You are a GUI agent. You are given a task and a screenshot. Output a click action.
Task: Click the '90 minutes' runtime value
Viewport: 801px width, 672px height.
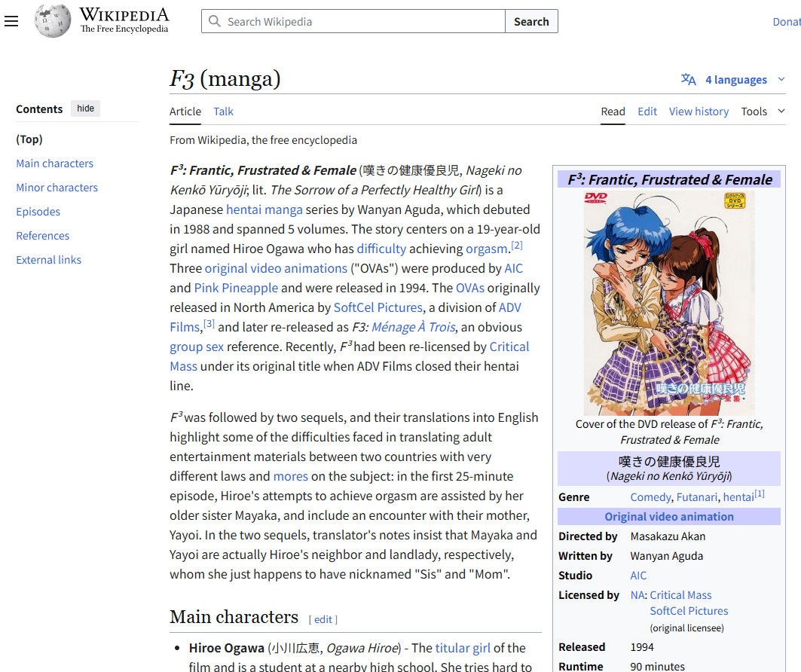658,667
